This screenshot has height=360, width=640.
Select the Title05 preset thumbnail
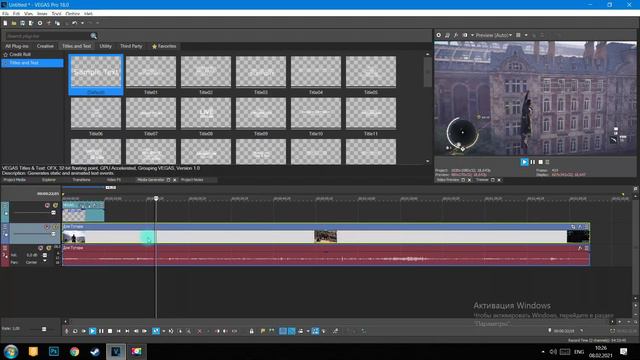tap(371, 72)
